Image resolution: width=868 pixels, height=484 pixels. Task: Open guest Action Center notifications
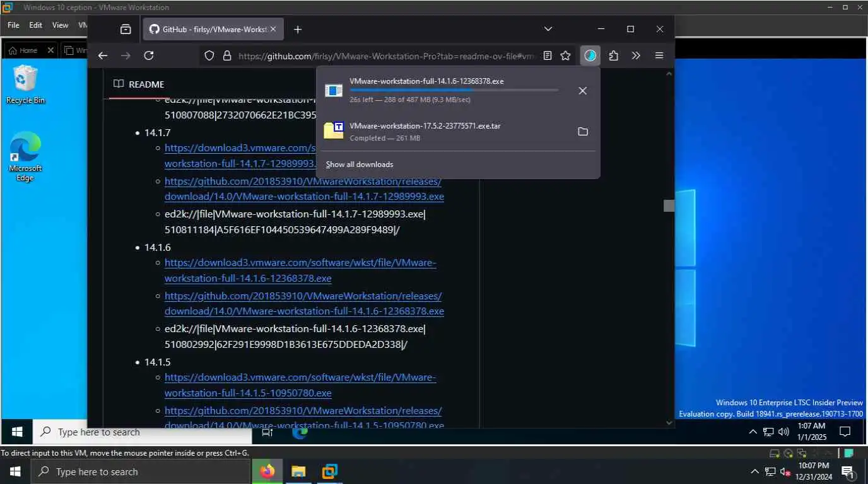[x=845, y=432]
